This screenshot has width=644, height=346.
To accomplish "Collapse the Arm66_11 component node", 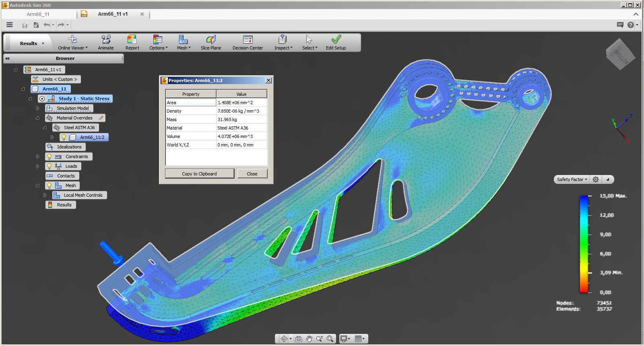I will (x=23, y=89).
